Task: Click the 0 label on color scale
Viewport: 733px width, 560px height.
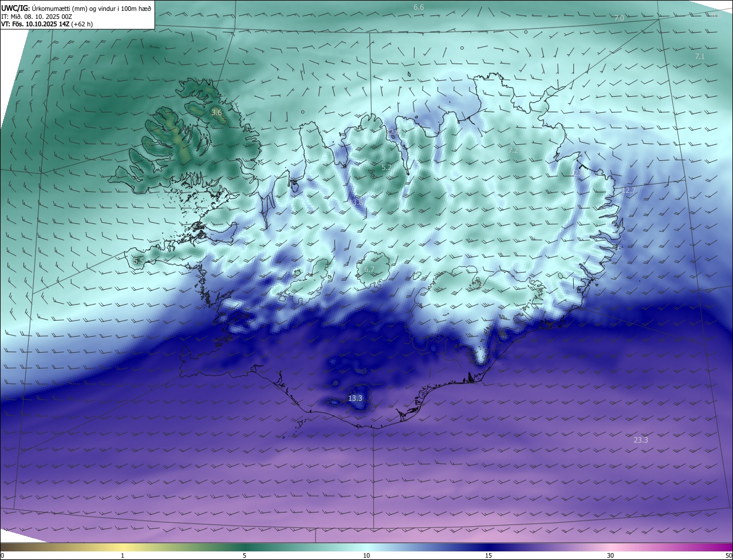Action: [2, 555]
